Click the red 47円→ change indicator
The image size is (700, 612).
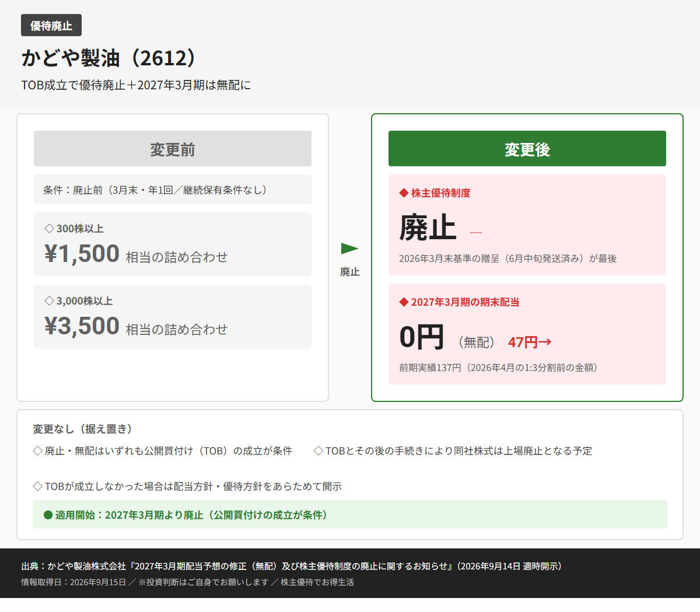click(530, 342)
